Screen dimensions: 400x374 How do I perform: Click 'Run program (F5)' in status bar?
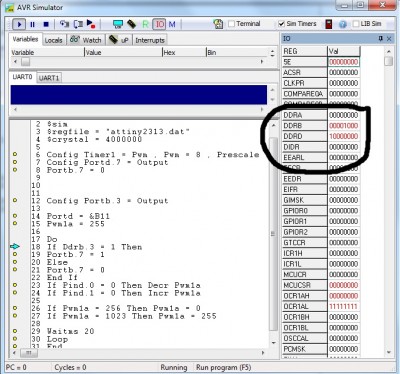[x=223, y=367]
